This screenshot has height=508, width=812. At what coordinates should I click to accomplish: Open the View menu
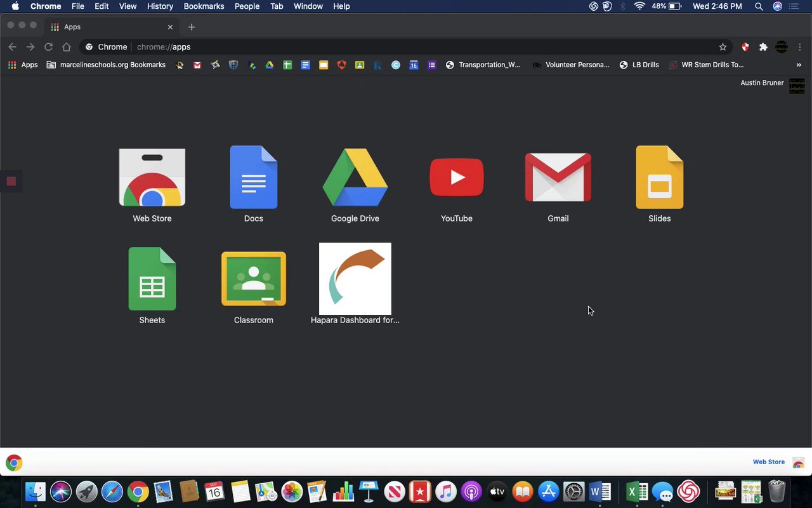128,6
